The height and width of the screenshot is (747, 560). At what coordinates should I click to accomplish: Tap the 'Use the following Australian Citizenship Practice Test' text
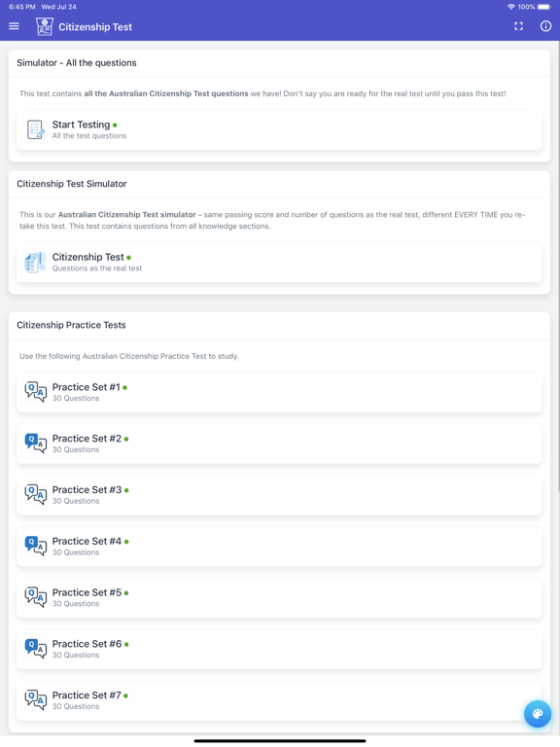(x=129, y=356)
